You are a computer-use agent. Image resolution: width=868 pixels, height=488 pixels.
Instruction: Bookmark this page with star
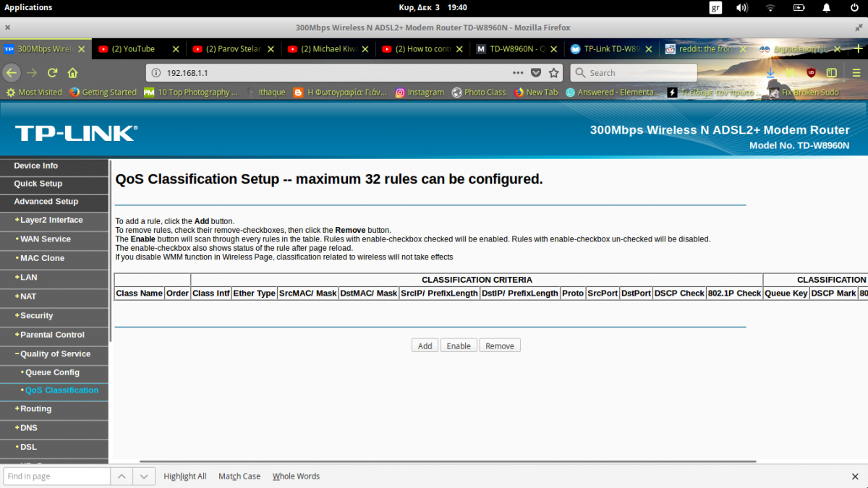tap(554, 73)
